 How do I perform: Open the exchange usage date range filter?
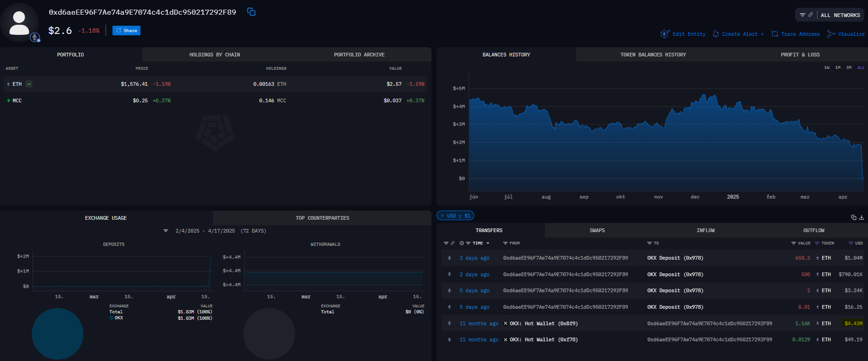point(166,231)
